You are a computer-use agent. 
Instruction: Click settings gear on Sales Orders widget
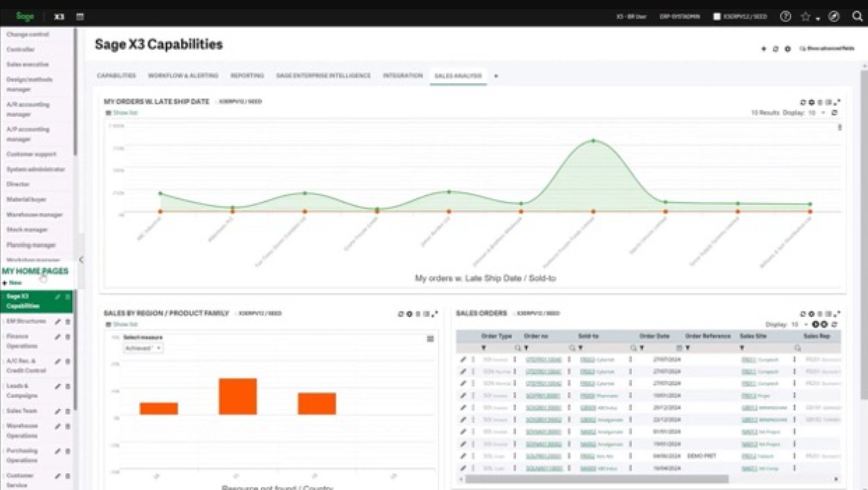(811, 314)
